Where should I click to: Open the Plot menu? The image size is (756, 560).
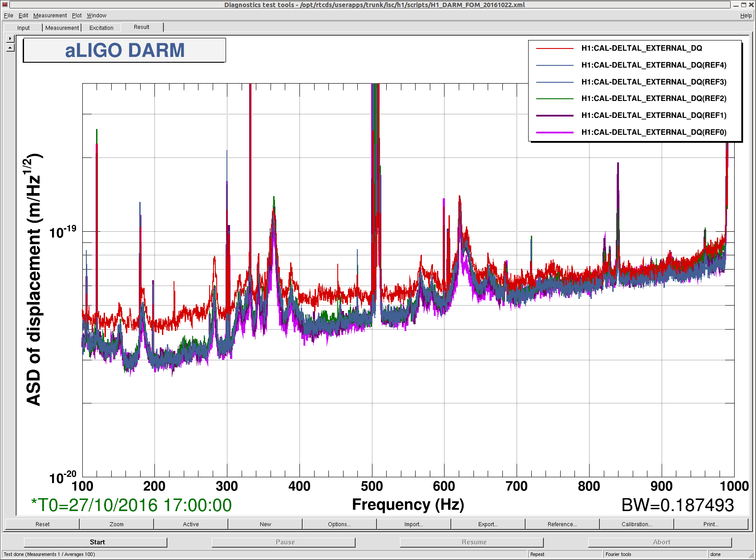point(77,16)
